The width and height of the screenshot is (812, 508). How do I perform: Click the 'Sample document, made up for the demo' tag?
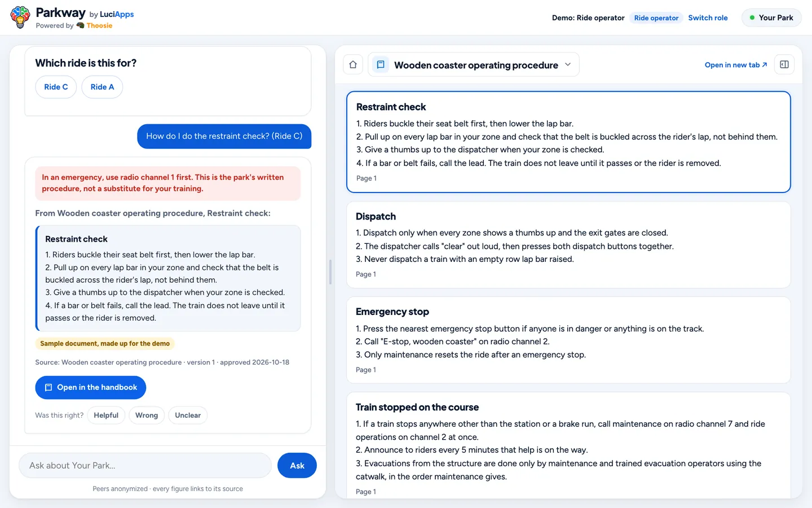coord(105,343)
